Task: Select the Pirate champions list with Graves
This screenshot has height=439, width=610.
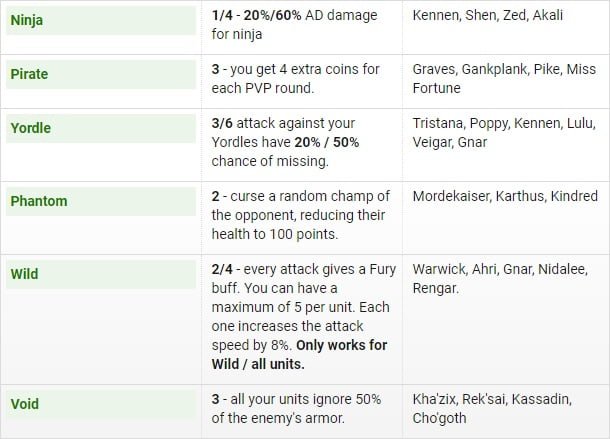Action: pos(503,79)
